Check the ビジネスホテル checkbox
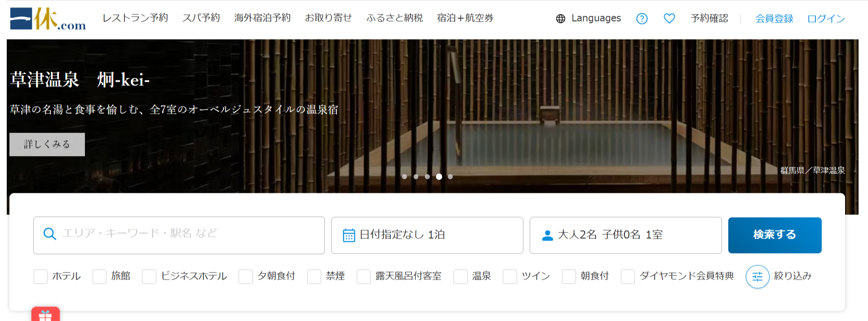This screenshot has height=321, width=868. coord(149,276)
